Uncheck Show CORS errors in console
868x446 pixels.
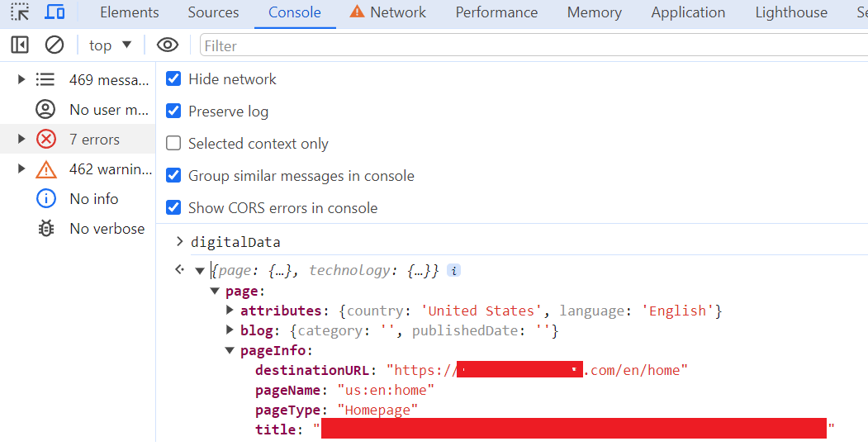click(173, 207)
